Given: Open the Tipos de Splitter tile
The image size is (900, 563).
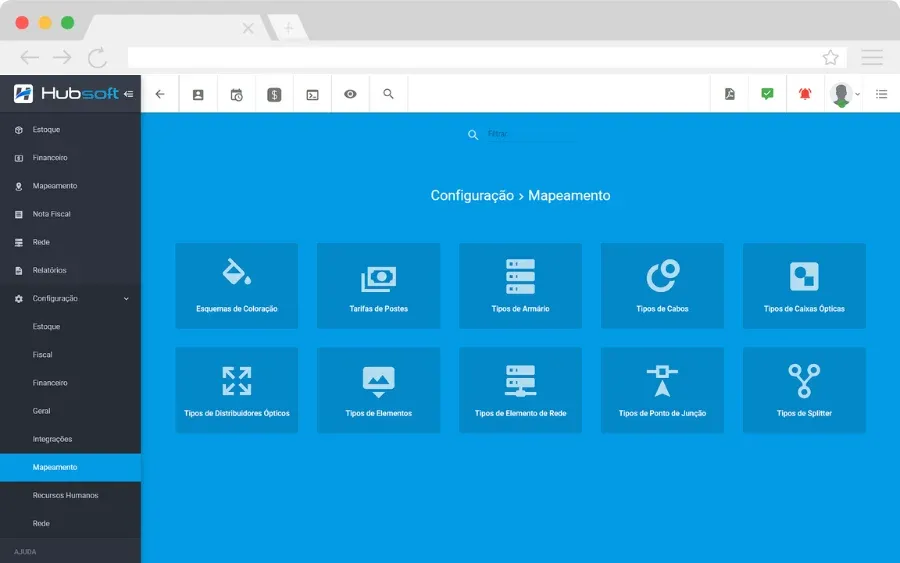Looking at the screenshot, I should [804, 390].
